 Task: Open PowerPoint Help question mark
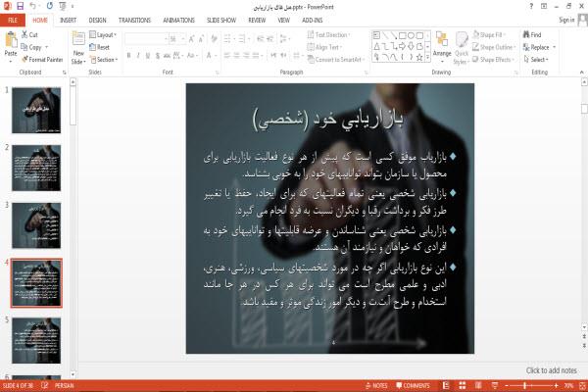click(x=531, y=6)
